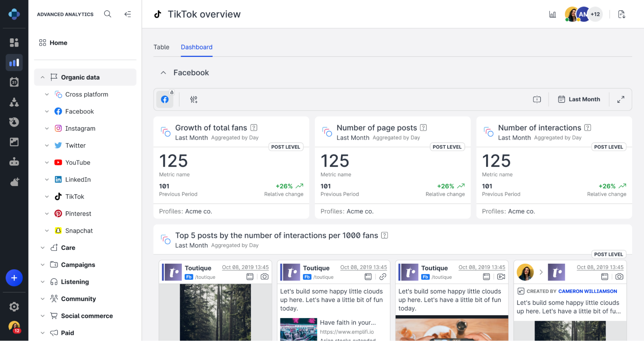Expand the Instagram tree item
Image resolution: width=644 pixels, height=341 pixels.
tap(47, 128)
